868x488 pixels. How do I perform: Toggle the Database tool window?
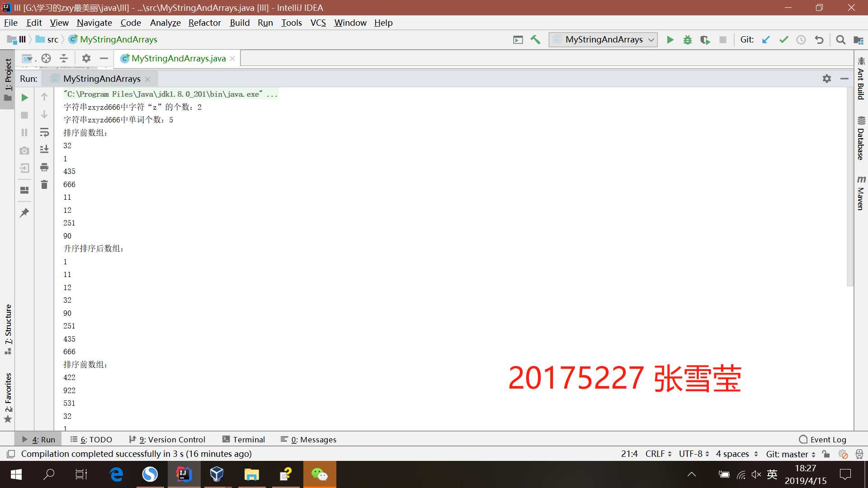click(x=861, y=138)
